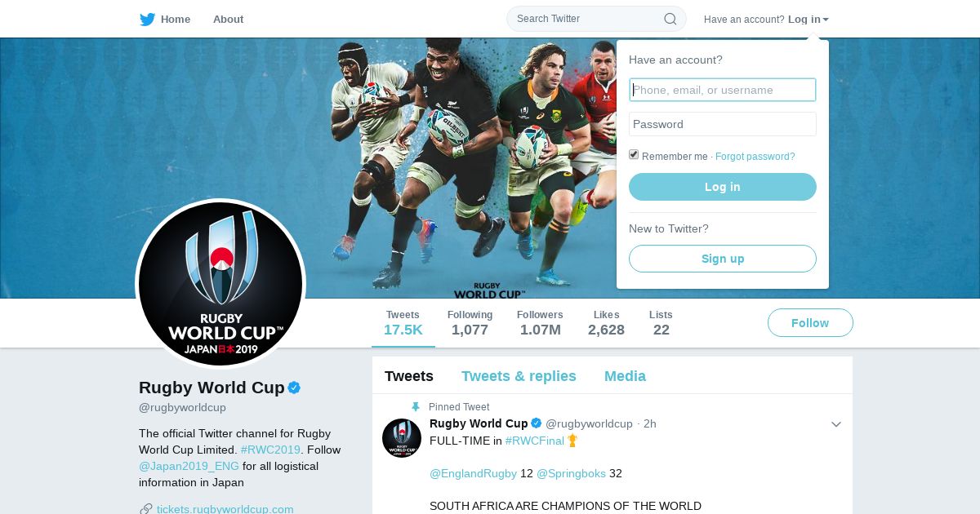This screenshot has height=514, width=980.
Task: Click the Sign up button
Action: tap(723, 259)
